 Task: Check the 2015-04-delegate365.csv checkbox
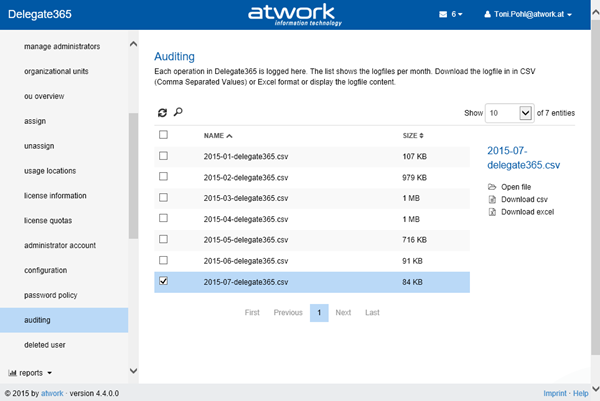click(x=163, y=218)
